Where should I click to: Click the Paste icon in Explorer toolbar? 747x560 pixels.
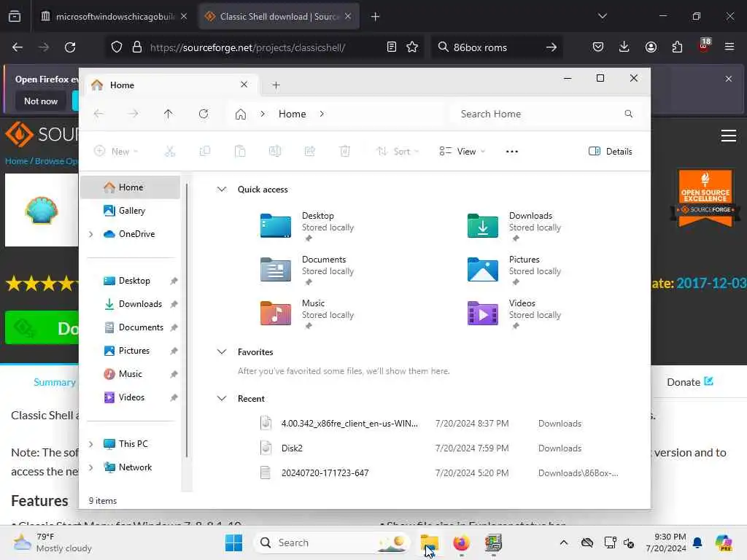tap(240, 152)
